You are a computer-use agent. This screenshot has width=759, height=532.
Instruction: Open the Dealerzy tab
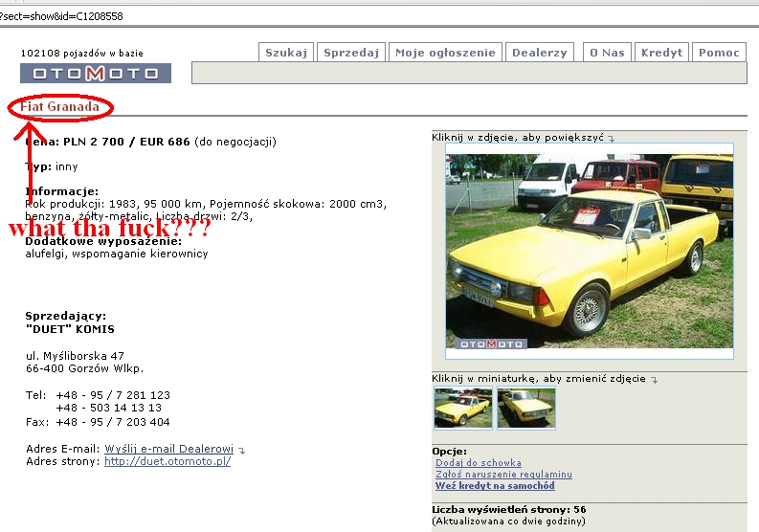(539, 53)
